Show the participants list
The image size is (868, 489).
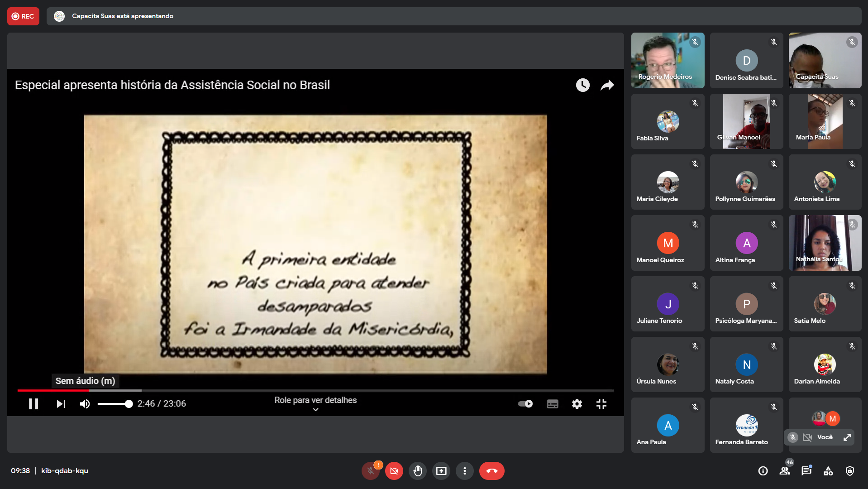pos(785,471)
